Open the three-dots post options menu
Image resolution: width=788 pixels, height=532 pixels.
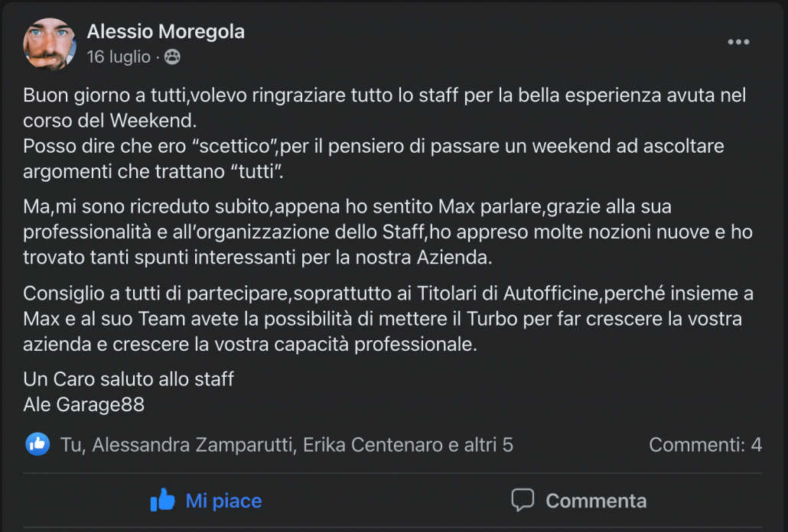(738, 42)
